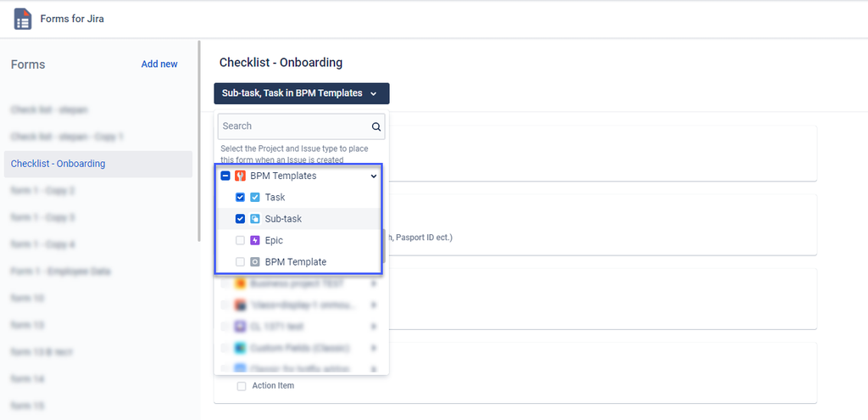Tick the Action Item checkbox
The image size is (868, 420).
coord(242,386)
